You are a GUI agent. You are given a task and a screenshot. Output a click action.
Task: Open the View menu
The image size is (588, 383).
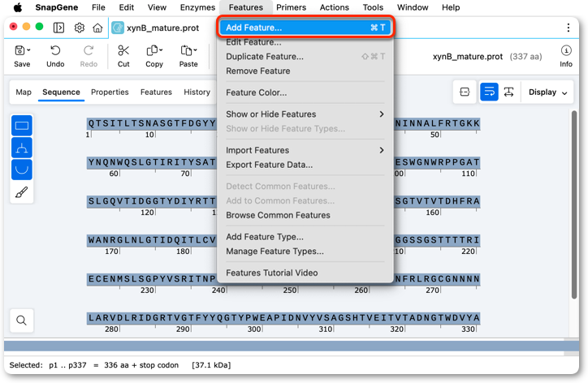[157, 7]
